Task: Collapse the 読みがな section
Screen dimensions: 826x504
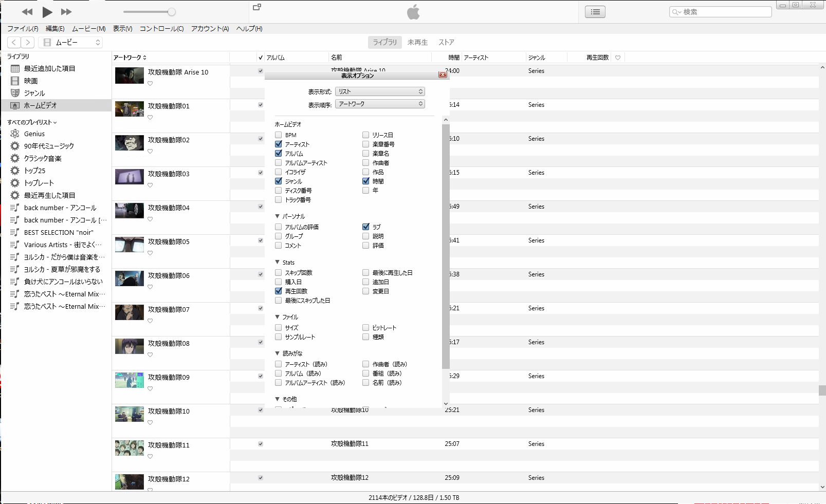Action: point(278,353)
